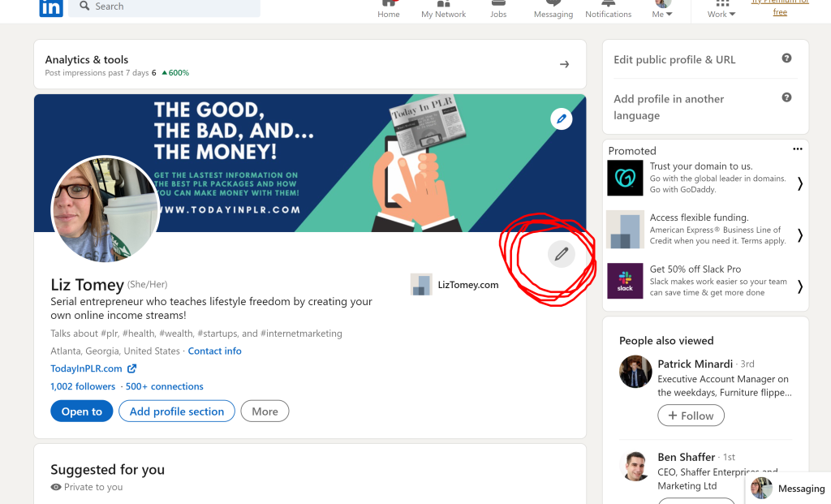This screenshot has width=831, height=504.
Task: Click the GoDaddy ad logo
Action: [x=625, y=178]
